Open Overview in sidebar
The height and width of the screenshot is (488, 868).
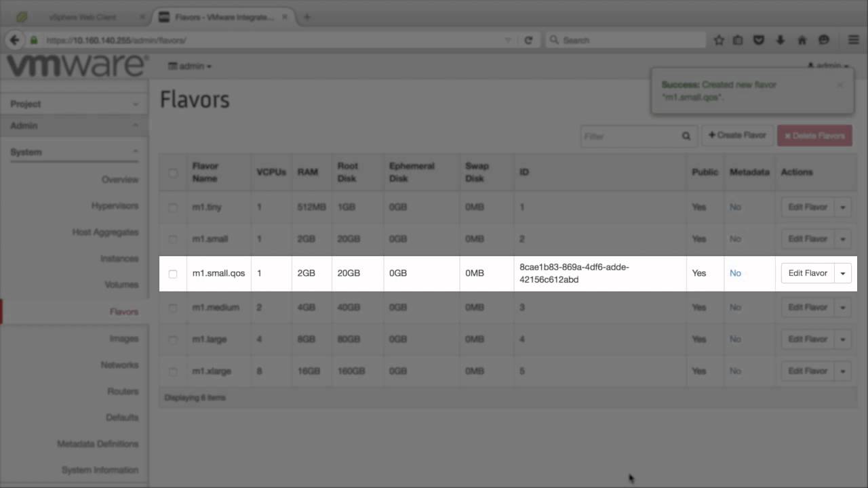pos(119,180)
